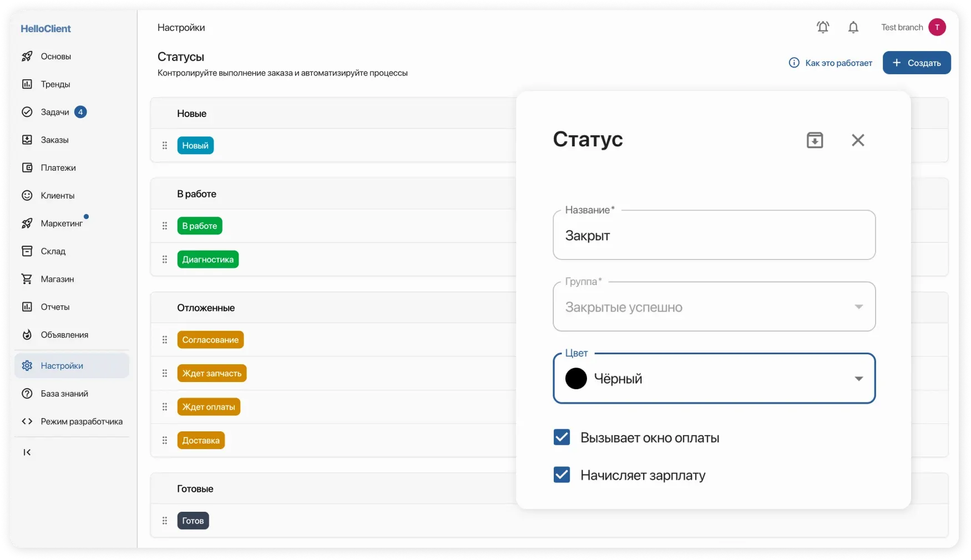Click drag handle next to Диагностика status
This screenshot has width=971, height=560.
[165, 259]
